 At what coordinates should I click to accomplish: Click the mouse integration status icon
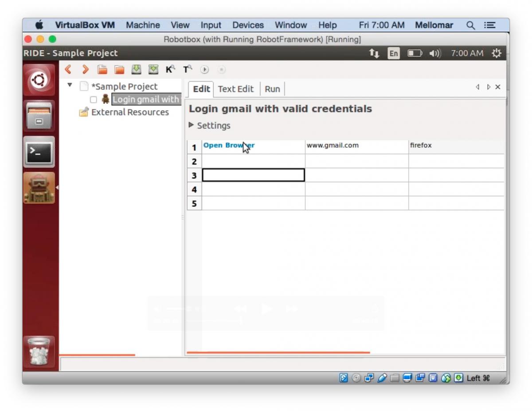coord(446,378)
